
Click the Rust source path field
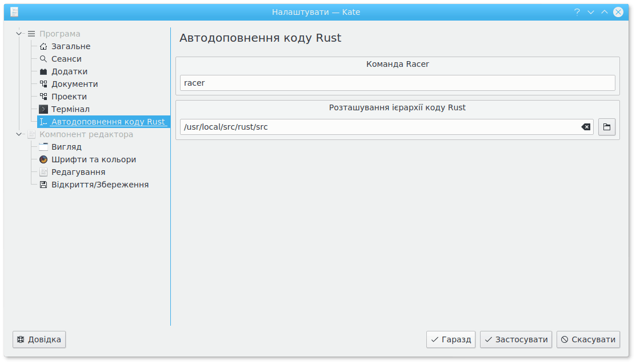[377, 127]
